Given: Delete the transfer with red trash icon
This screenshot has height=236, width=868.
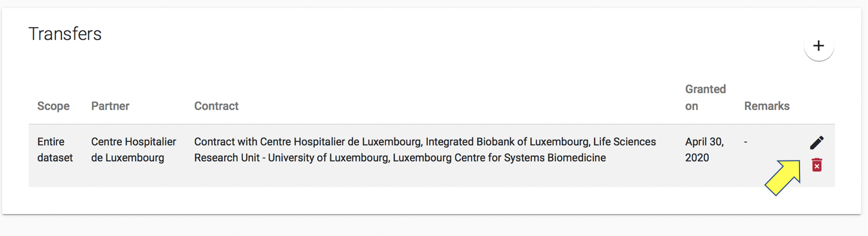Looking at the screenshot, I should (816, 165).
